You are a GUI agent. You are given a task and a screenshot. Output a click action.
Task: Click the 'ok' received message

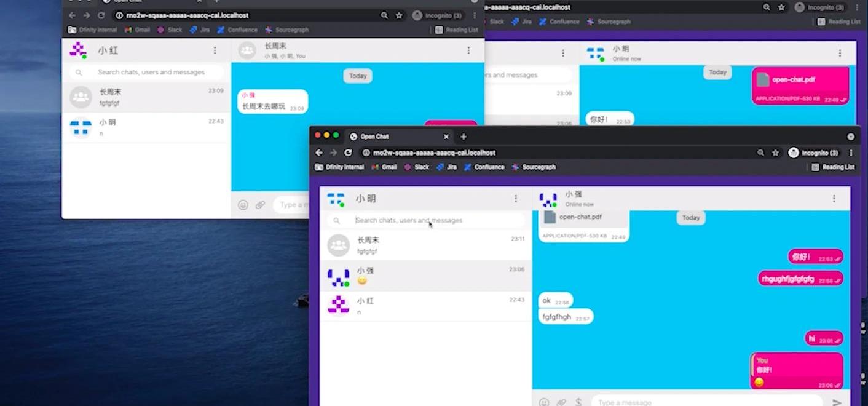tap(556, 300)
